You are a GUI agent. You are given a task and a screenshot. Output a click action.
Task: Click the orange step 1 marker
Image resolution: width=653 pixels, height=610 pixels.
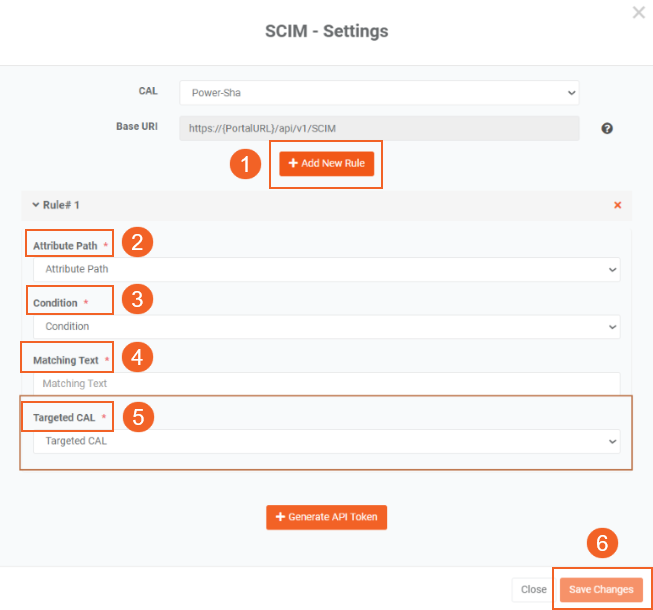pos(245,164)
